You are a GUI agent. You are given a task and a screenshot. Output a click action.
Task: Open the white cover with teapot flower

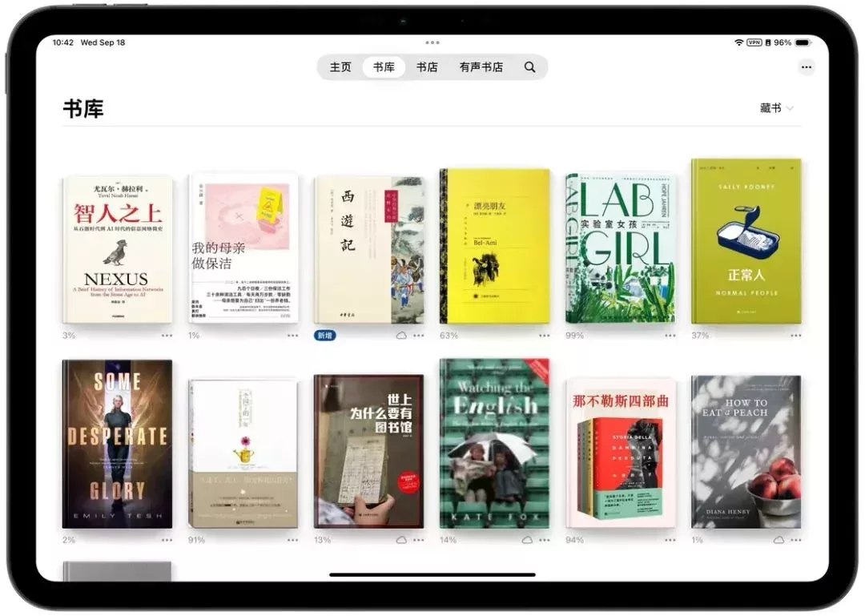coord(243,453)
